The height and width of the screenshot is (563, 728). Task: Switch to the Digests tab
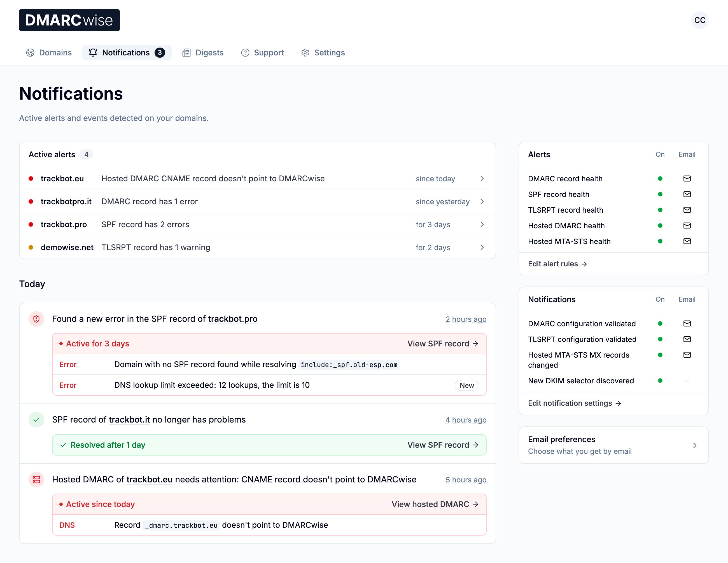coord(203,53)
